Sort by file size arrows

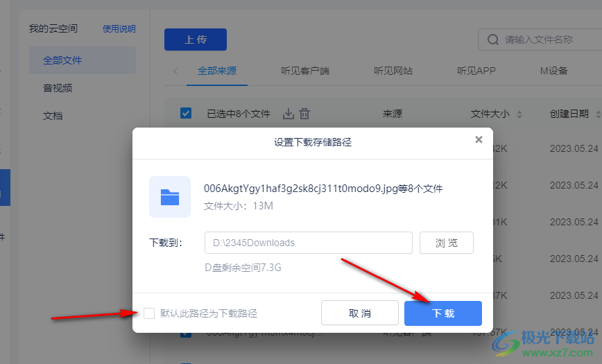click(519, 114)
